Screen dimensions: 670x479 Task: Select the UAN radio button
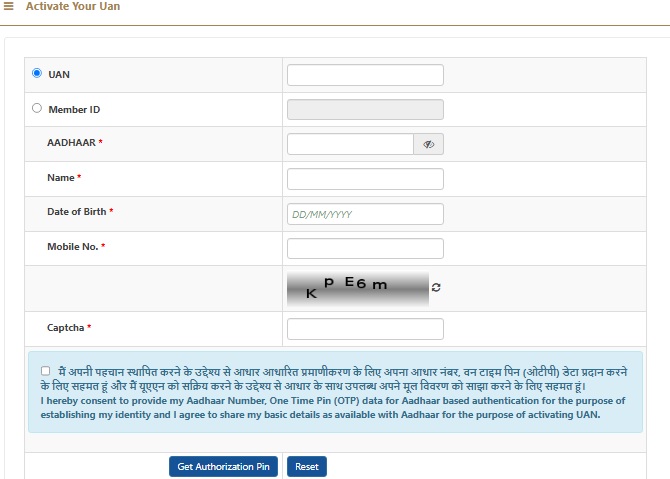click(x=37, y=73)
